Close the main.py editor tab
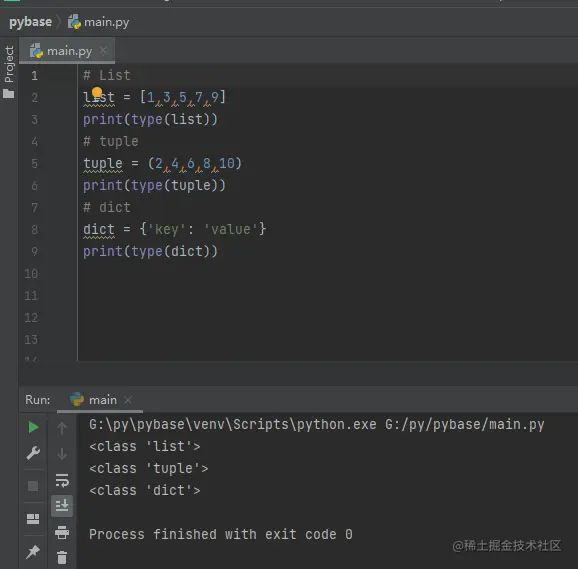The image size is (578, 569). [103, 50]
